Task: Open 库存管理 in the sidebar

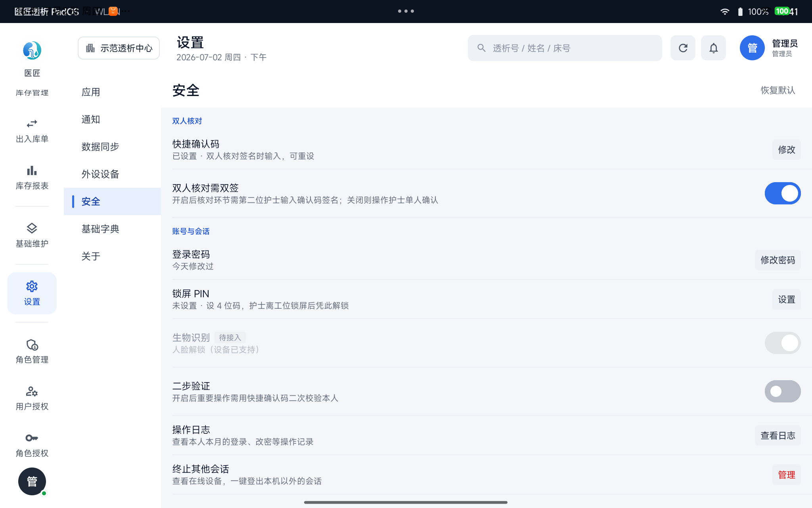Action: [x=32, y=92]
